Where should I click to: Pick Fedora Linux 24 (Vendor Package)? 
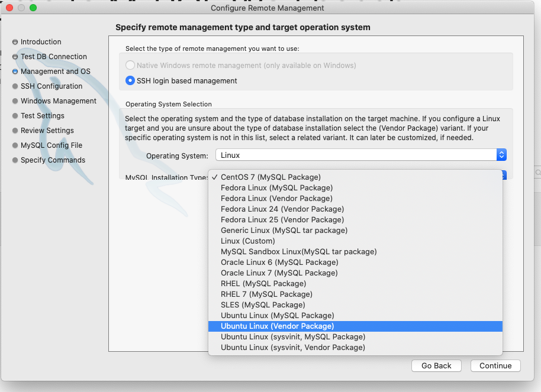[355, 209]
